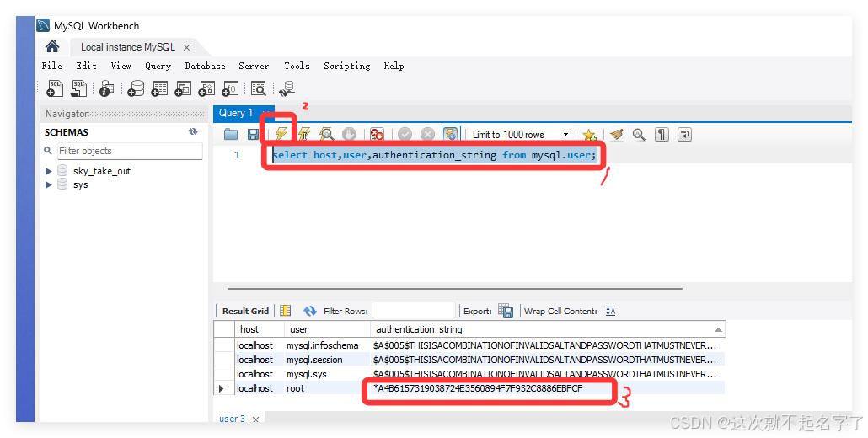This screenshot has height=438, width=868.
Task: Select the mysql.infoschema user cell
Action: point(327,345)
